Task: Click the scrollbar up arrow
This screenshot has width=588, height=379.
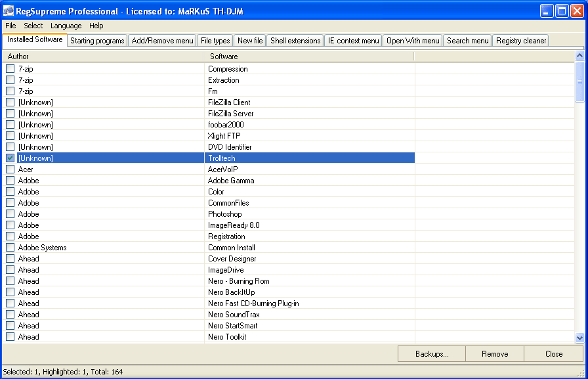Action: point(579,56)
